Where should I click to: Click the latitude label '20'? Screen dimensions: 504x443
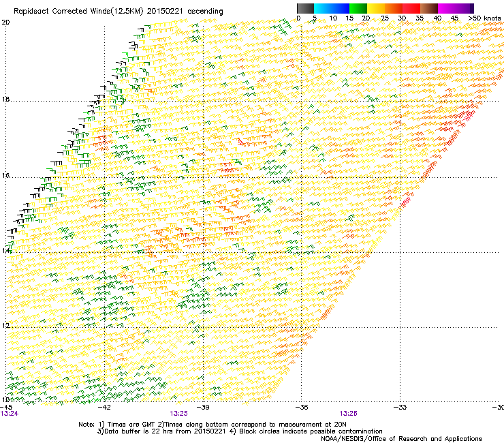(x=5, y=22)
